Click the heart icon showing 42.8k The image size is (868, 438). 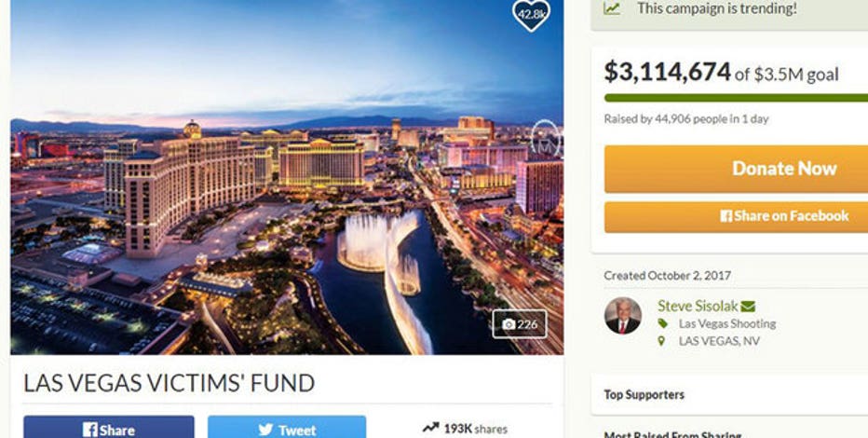[532, 14]
